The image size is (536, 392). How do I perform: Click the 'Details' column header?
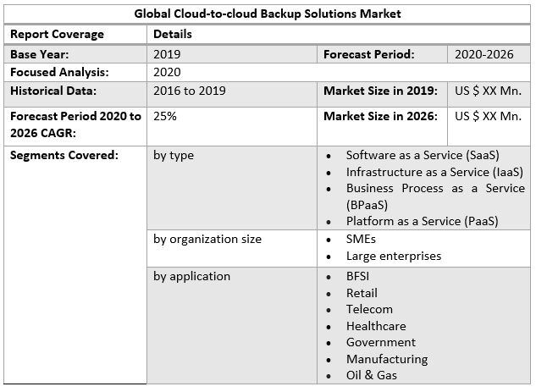coord(173,35)
